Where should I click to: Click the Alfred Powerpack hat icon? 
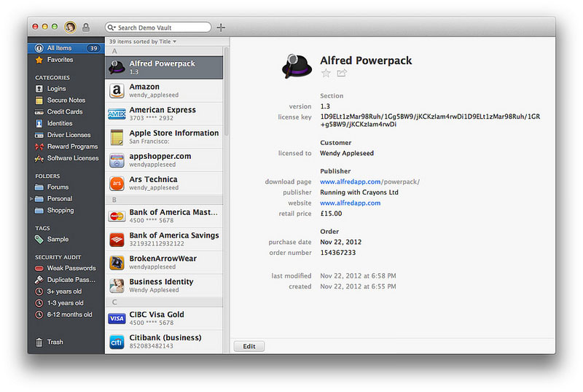[x=297, y=66]
